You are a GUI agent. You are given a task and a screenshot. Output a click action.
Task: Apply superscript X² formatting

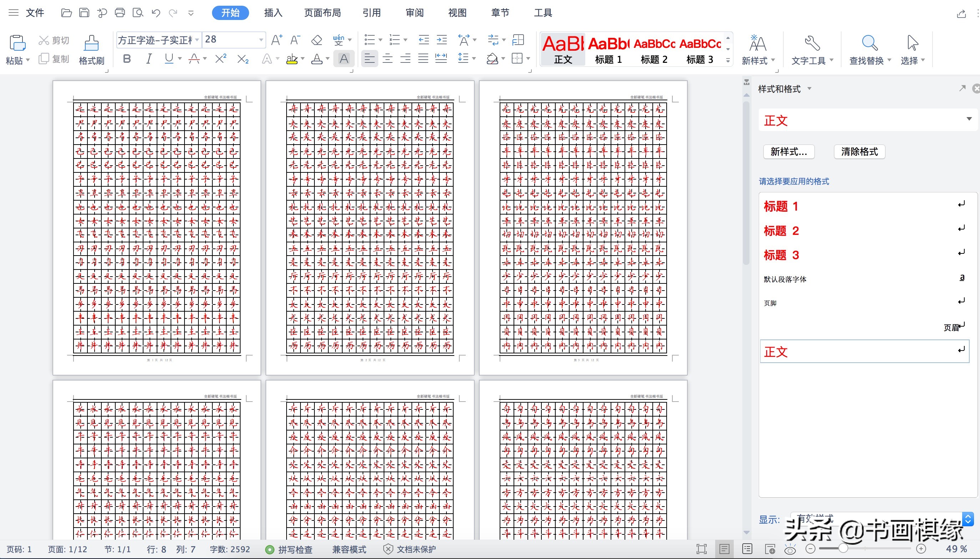pyautogui.click(x=221, y=59)
